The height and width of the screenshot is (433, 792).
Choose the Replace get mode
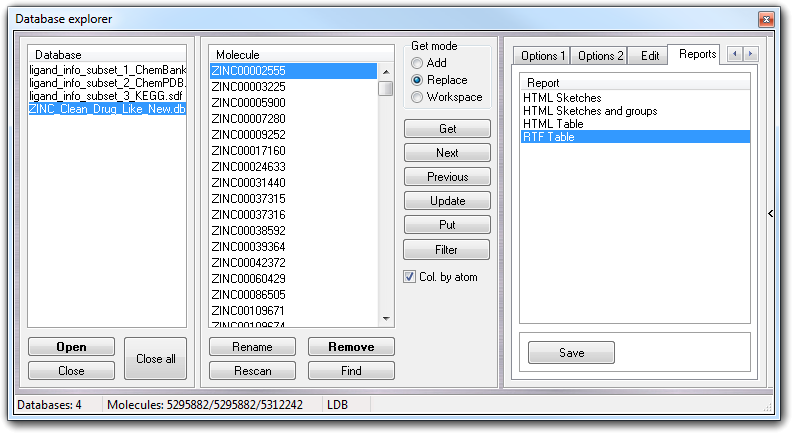(417, 80)
